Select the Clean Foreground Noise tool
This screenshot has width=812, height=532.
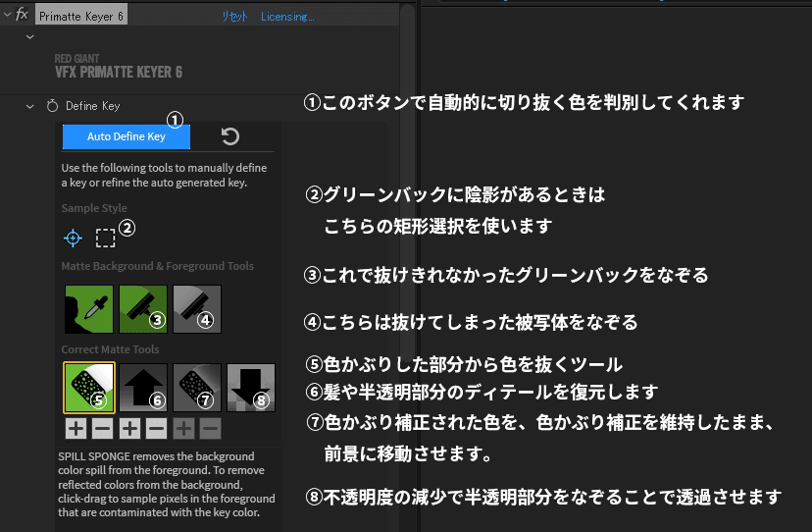point(197,309)
